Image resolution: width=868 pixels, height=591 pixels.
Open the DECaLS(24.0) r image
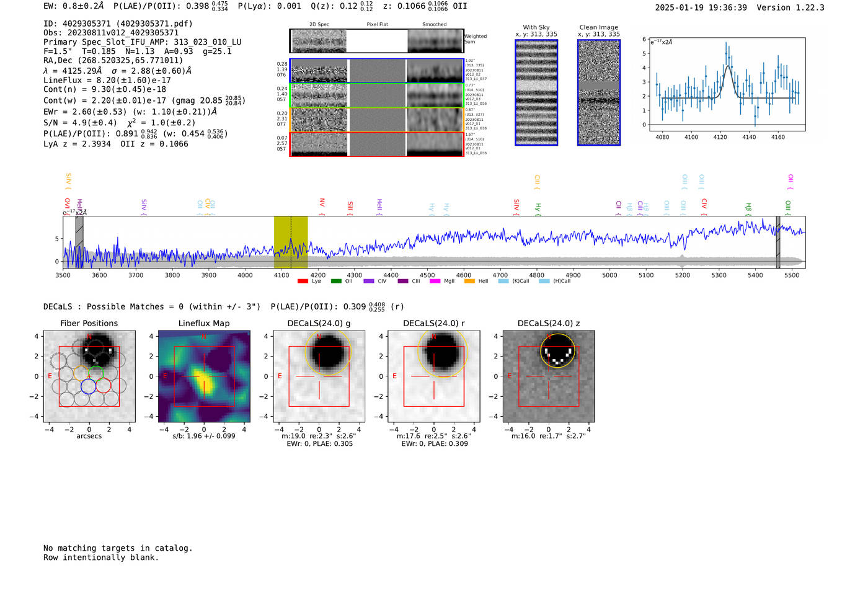click(x=434, y=376)
